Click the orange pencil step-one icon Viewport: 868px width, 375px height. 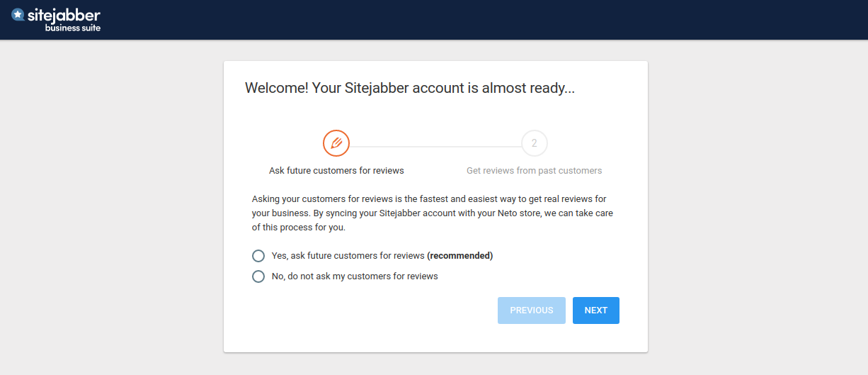pos(336,143)
